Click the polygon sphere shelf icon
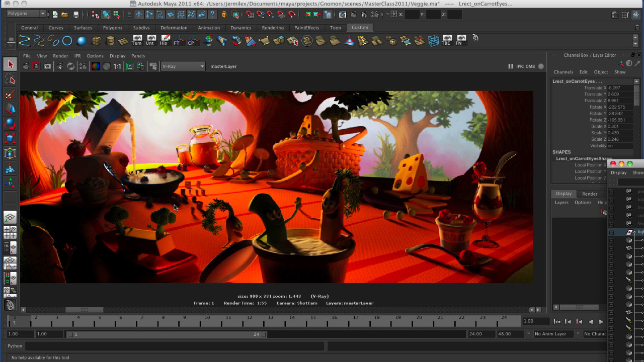 (x=82, y=41)
